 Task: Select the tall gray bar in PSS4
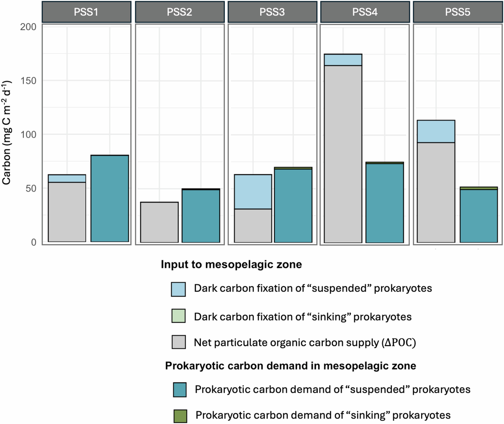[343, 154]
